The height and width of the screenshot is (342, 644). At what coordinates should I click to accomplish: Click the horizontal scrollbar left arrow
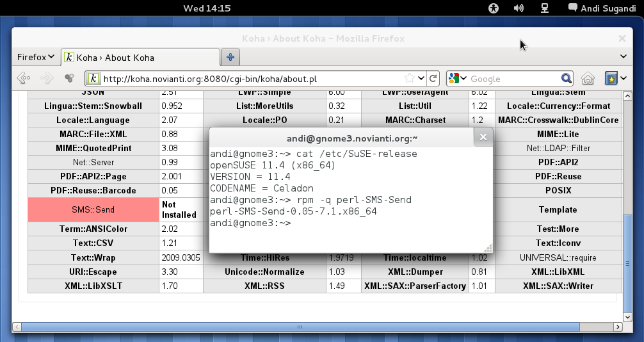point(17,327)
